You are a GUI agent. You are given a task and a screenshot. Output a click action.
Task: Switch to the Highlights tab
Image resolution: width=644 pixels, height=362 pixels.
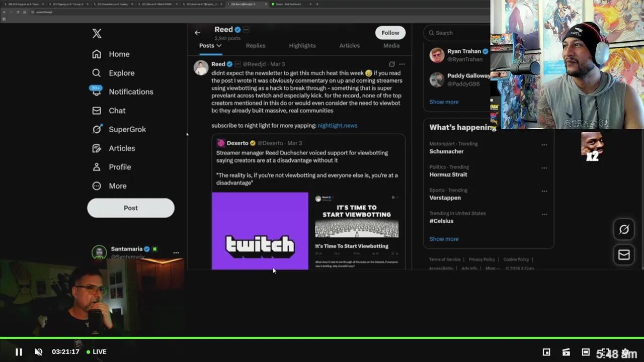302,45
